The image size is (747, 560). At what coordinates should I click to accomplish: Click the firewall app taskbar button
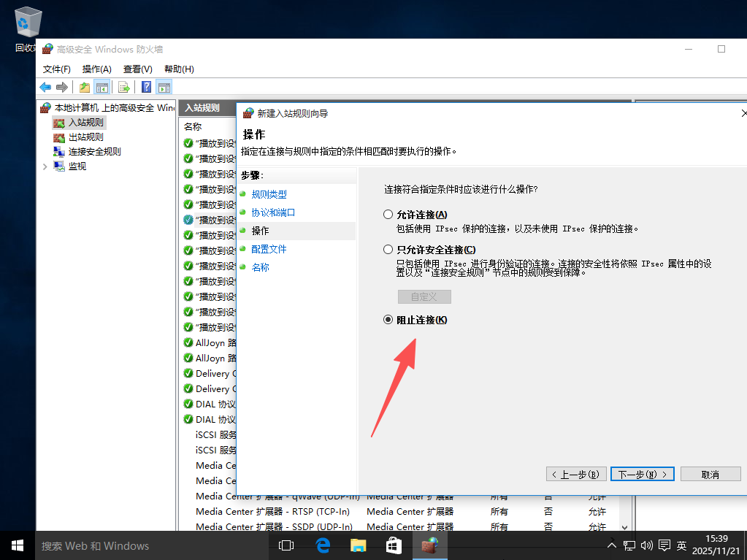(429, 545)
